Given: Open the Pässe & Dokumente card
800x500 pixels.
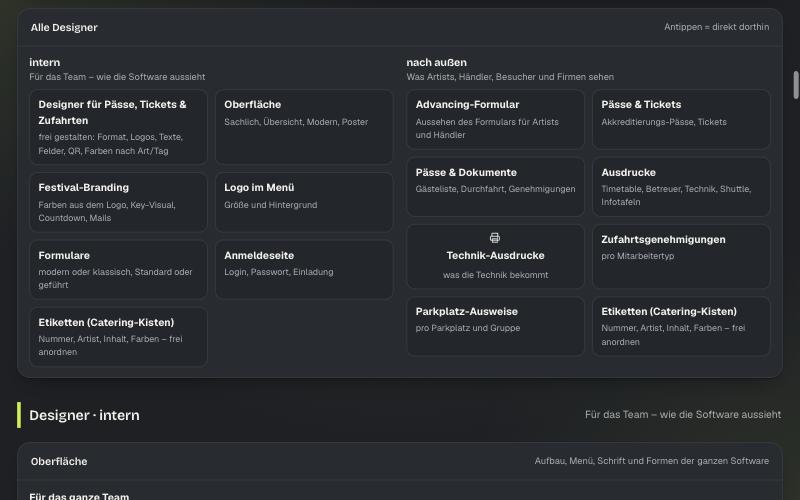Looking at the screenshot, I should point(495,187).
